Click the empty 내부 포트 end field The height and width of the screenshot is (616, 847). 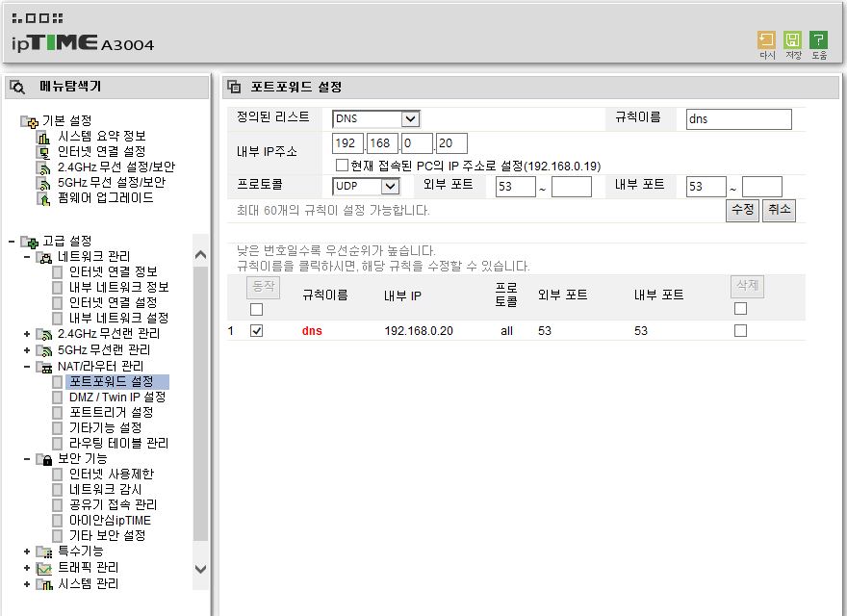pos(762,187)
